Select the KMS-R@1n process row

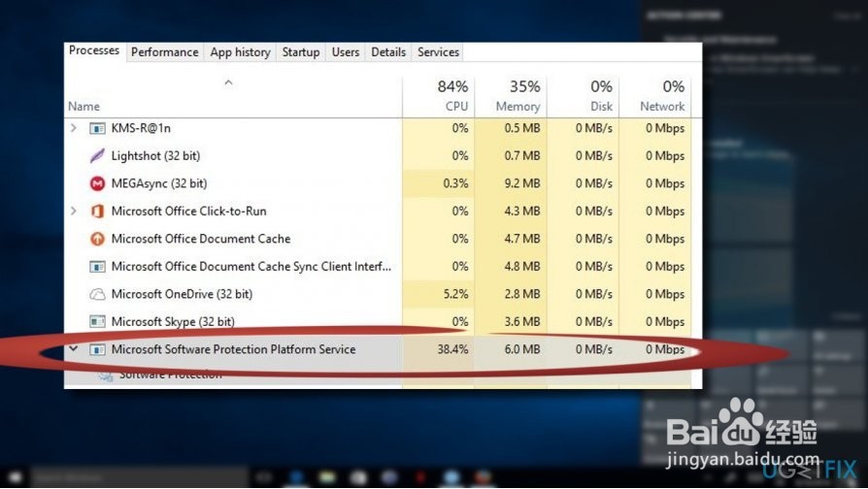tap(378, 128)
